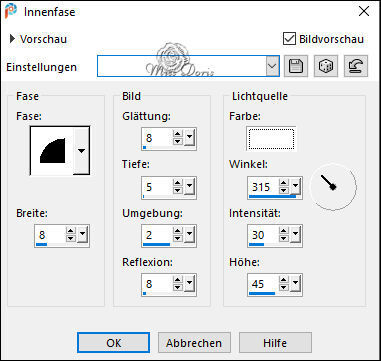Increase Glättung value with up arrow
381x361 pixels.
pos(178,134)
